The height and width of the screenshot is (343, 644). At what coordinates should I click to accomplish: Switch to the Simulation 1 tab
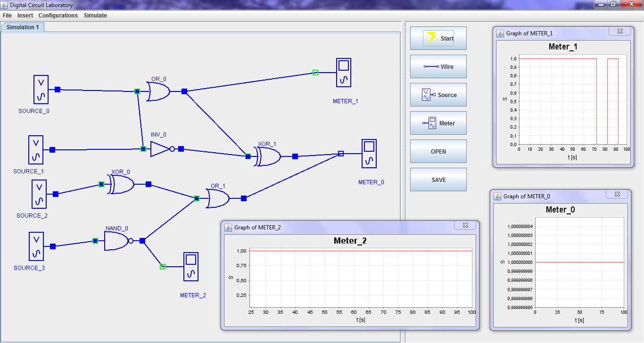[x=23, y=27]
